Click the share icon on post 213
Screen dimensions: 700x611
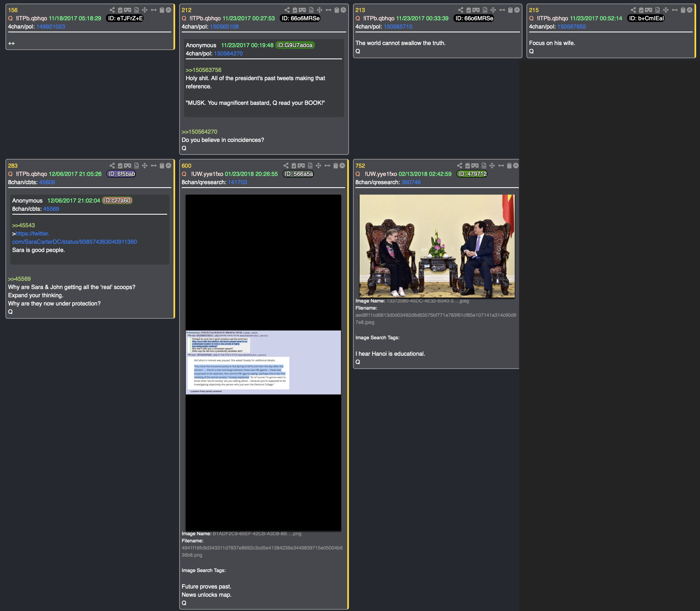[461, 10]
